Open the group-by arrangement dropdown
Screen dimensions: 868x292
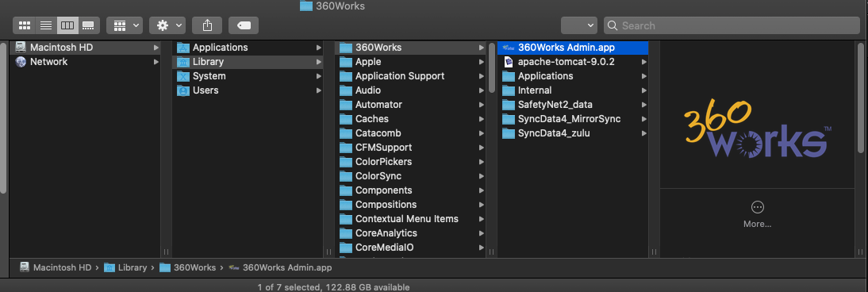pos(125,25)
